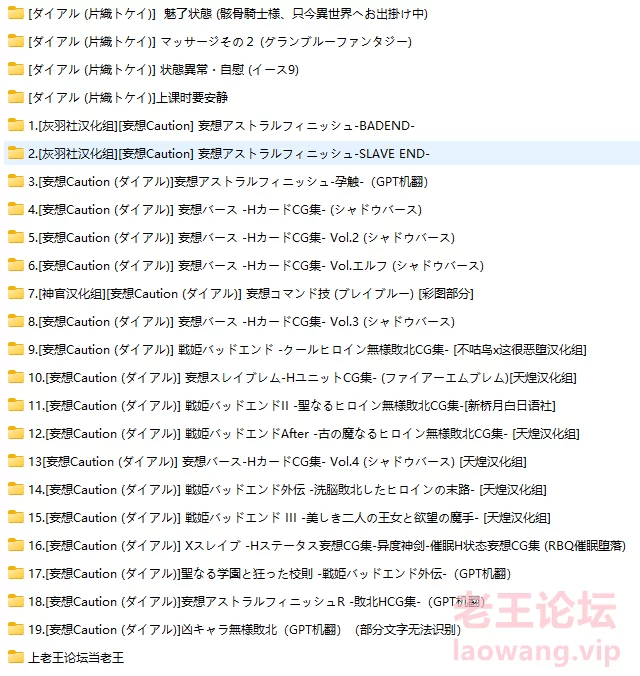Select folder name 11. 戦姫バッドエンドII

292,406
